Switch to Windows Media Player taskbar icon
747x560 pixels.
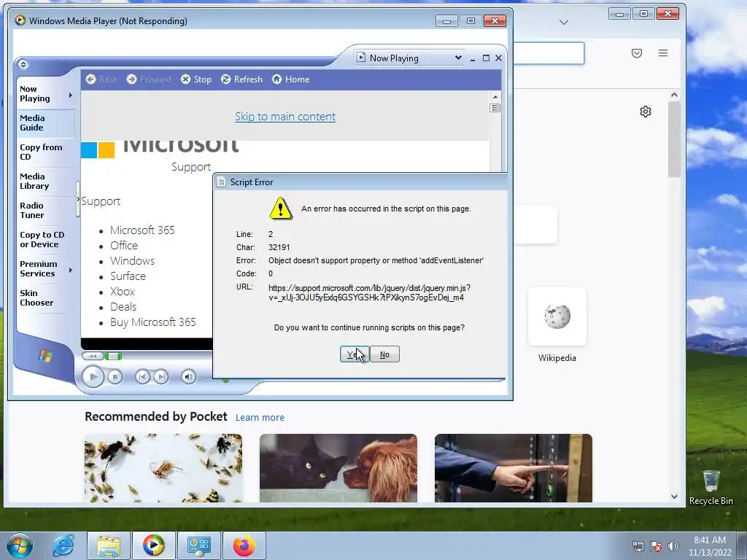[x=153, y=545]
